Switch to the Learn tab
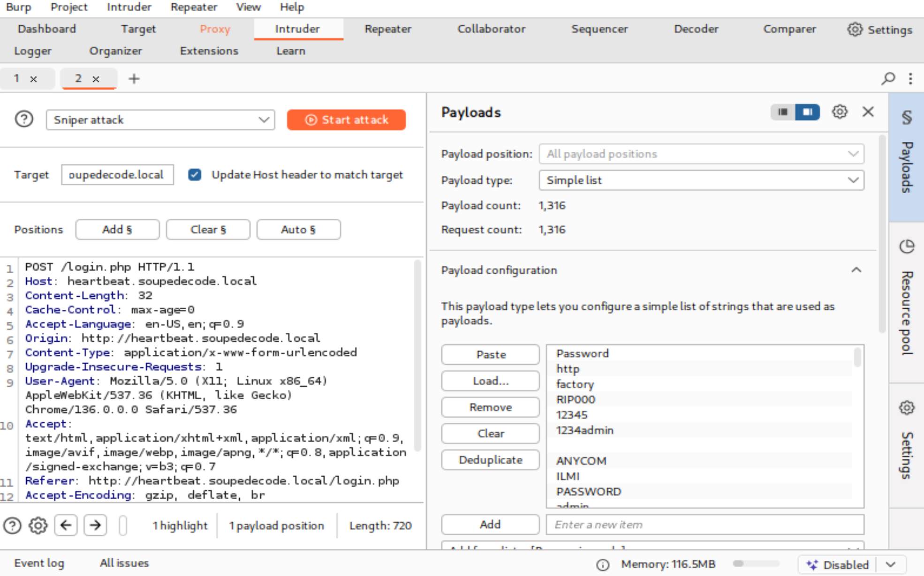The width and height of the screenshot is (924, 576). [291, 51]
